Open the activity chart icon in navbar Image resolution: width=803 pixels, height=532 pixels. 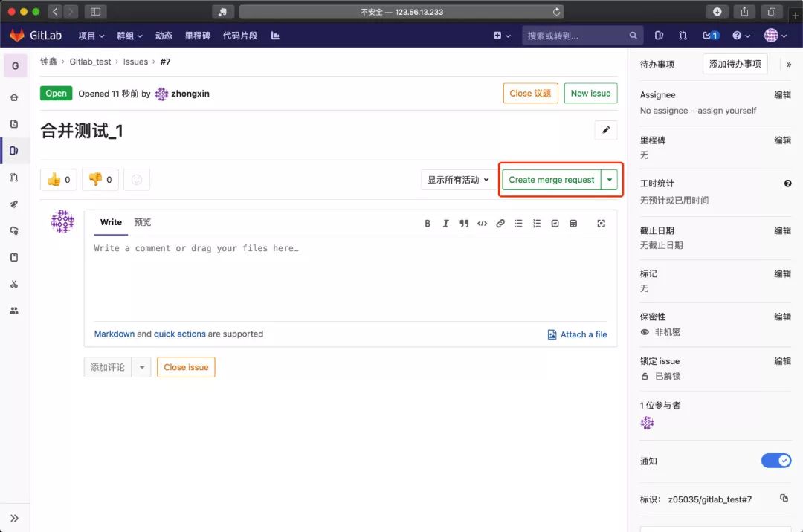coord(275,36)
